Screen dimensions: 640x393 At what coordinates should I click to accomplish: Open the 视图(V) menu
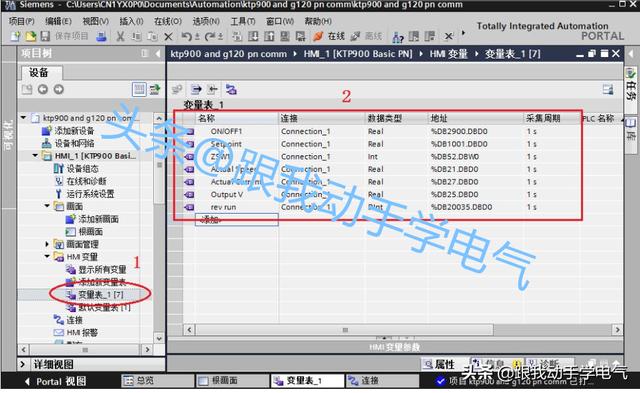(96, 21)
